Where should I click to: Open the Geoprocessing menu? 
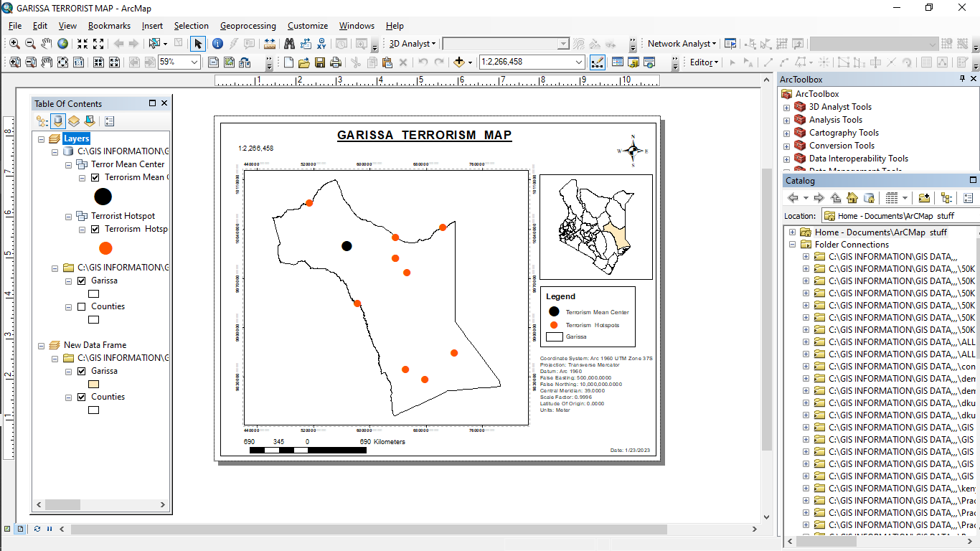[x=248, y=25]
